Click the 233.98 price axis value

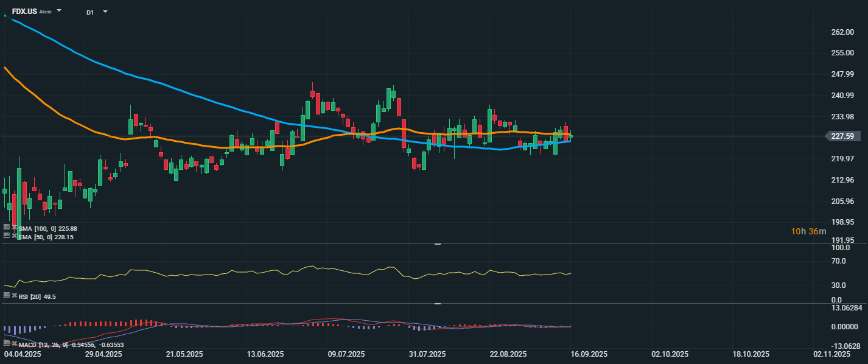click(842, 117)
